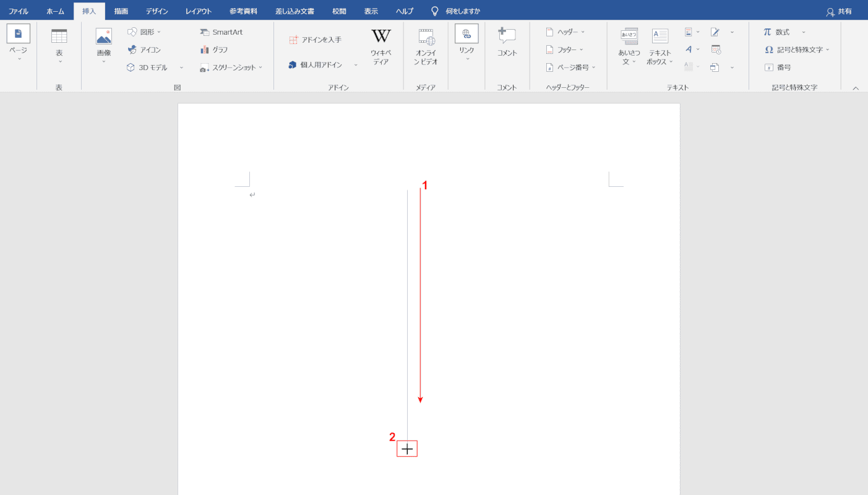Click 記号と特殊文字 omega symbol button

tap(797, 49)
